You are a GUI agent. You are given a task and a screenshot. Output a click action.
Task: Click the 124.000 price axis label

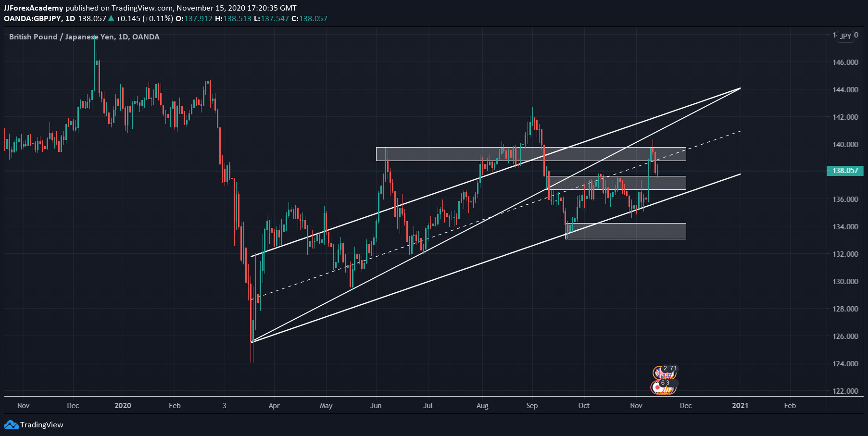tap(845, 364)
